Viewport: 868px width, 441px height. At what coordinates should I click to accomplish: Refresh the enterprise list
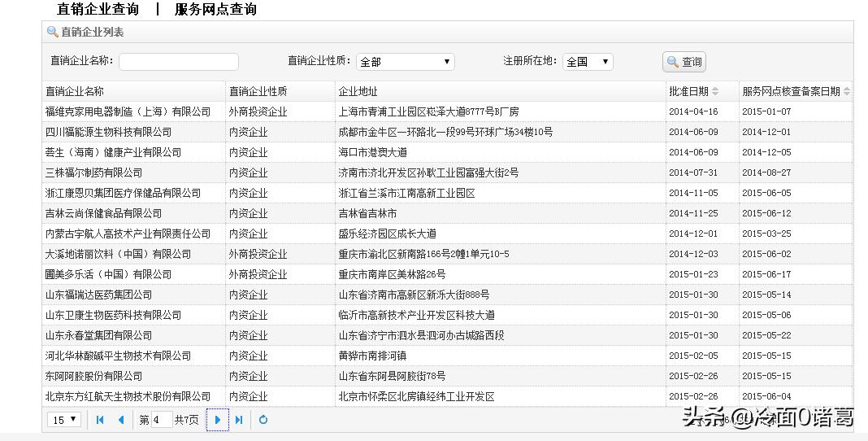pos(263,420)
